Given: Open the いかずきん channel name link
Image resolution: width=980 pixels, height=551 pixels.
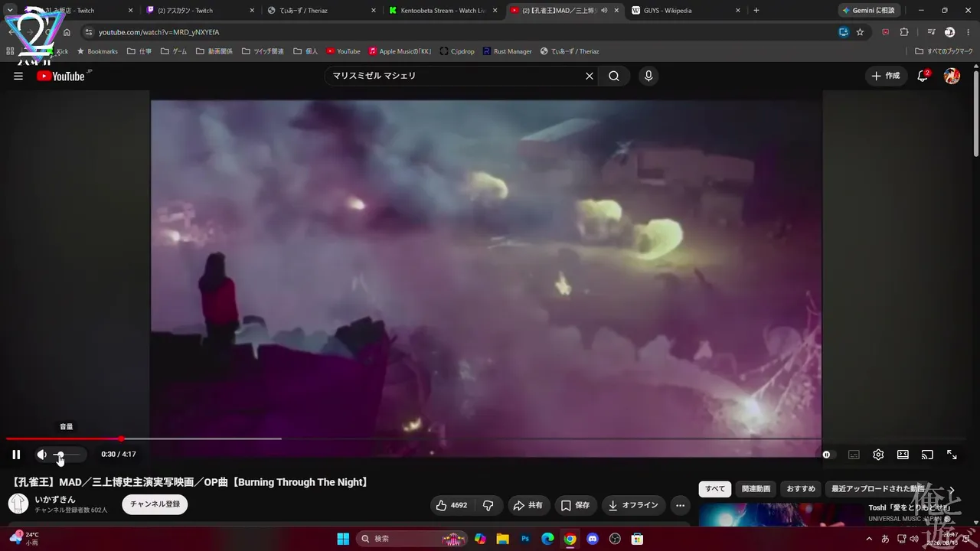Looking at the screenshot, I should pos(55,499).
